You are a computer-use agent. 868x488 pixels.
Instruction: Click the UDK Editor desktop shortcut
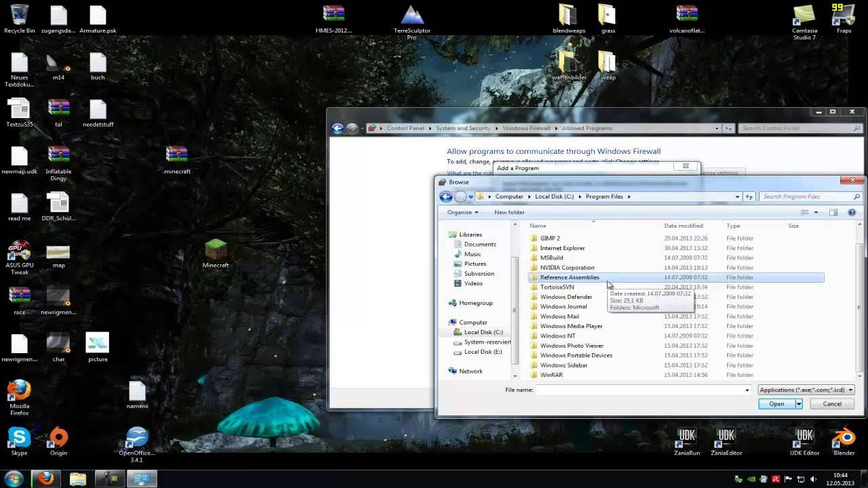[805, 441]
